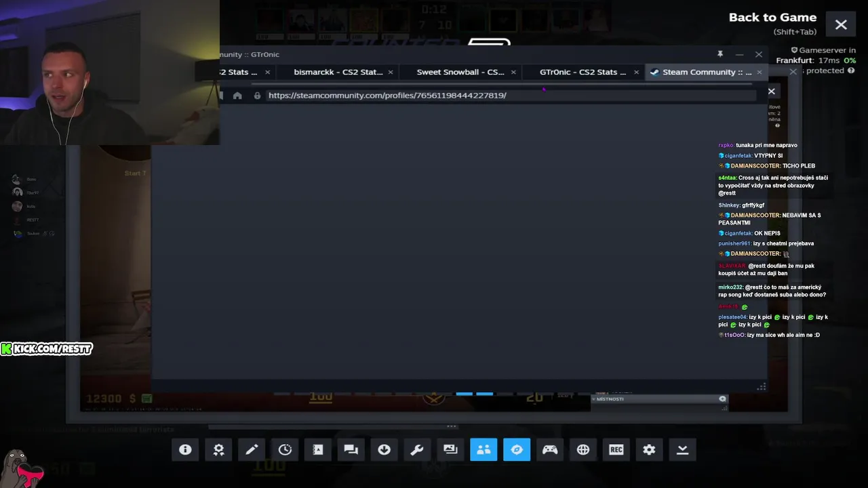Collapse the overlay toolbar with down arrow

[x=683, y=449]
